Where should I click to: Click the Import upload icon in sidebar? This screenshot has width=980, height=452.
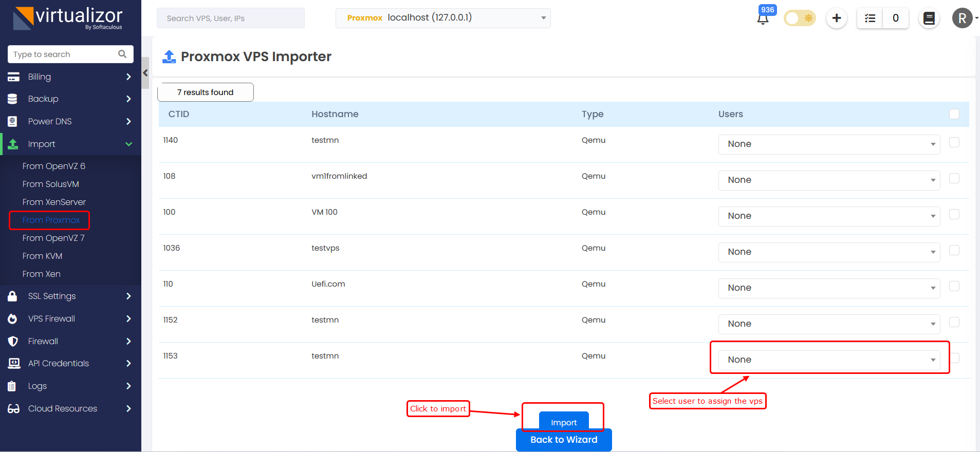[13, 144]
